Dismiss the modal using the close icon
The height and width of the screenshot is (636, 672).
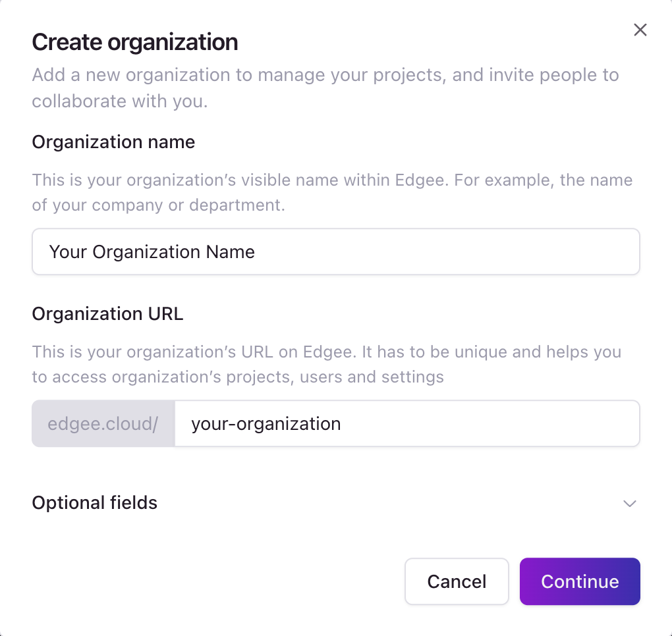pos(640,30)
